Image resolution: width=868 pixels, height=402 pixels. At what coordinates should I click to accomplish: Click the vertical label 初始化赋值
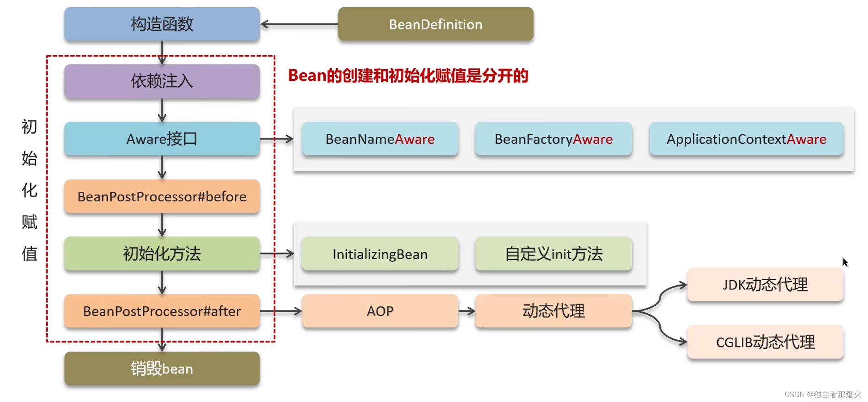pos(29,191)
